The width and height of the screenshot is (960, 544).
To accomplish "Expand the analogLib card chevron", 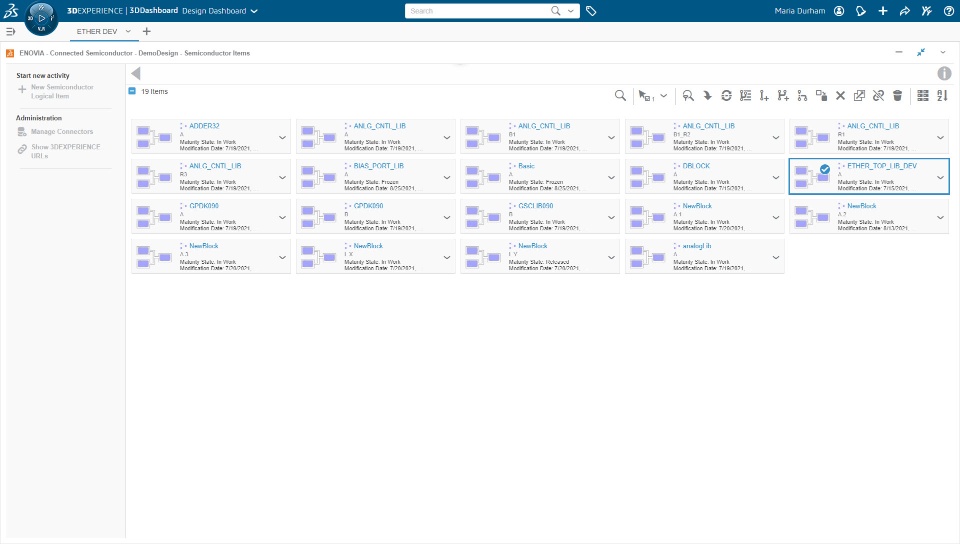I will (776, 258).
